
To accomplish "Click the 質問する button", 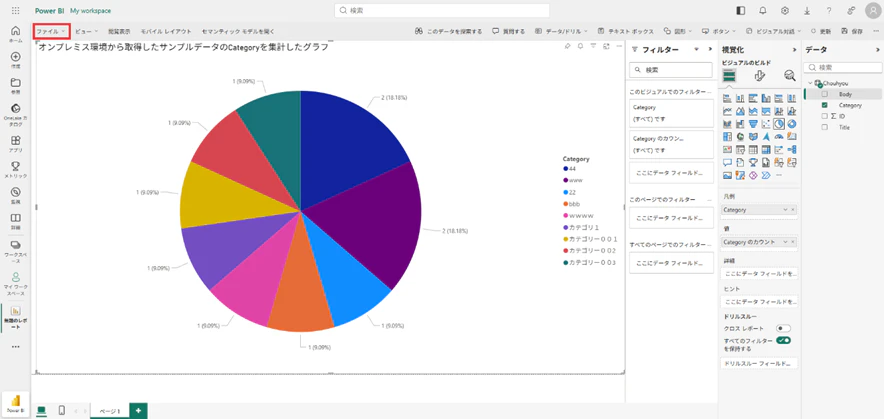I will [x=509, y=32].
